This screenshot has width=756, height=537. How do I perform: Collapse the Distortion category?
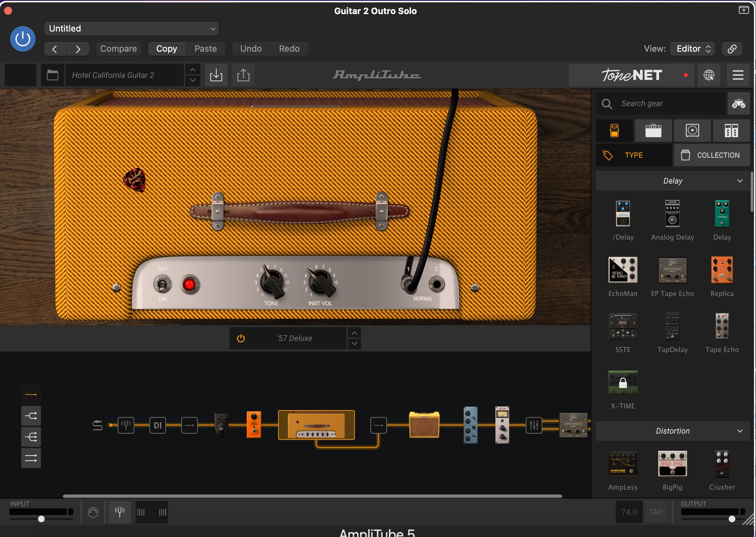click(673, 431)
